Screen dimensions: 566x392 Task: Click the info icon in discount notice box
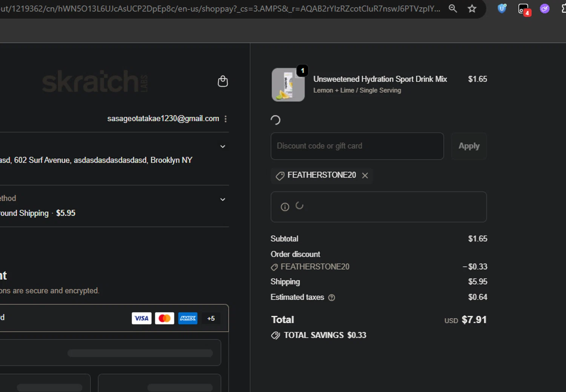click(285, 207)
